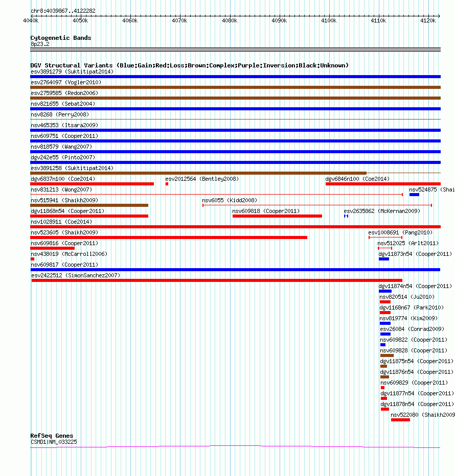Click the RefSeq Genes track title

[52, 436]
